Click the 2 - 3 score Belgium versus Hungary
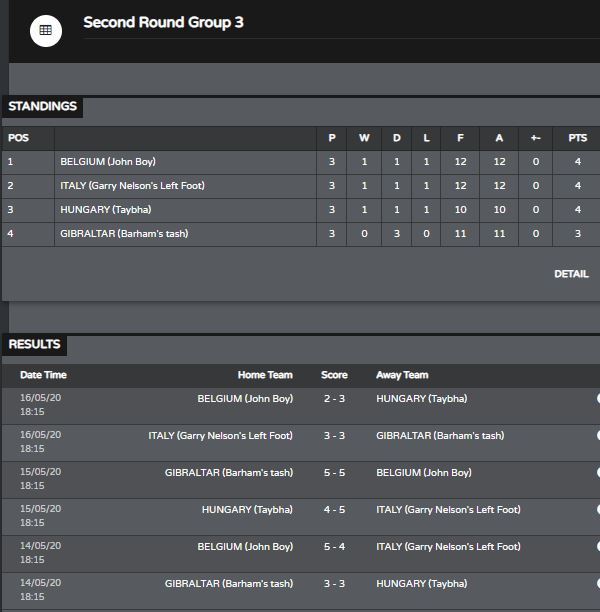The image size is (600, 612). pos(334,399)
